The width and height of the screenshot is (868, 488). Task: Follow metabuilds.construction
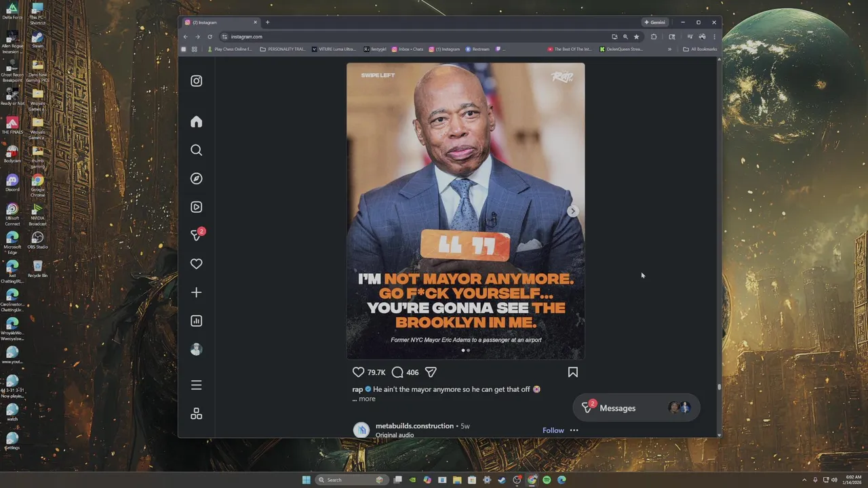tap(553, 430)
